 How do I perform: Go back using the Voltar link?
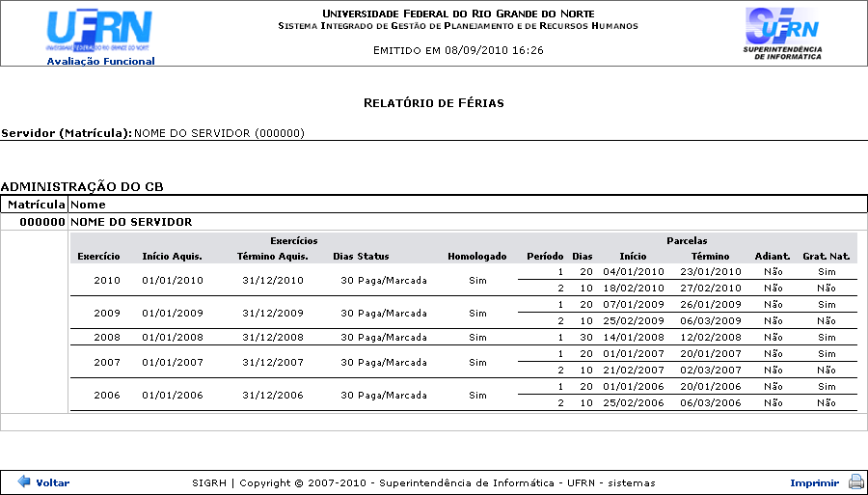point(52,482)
